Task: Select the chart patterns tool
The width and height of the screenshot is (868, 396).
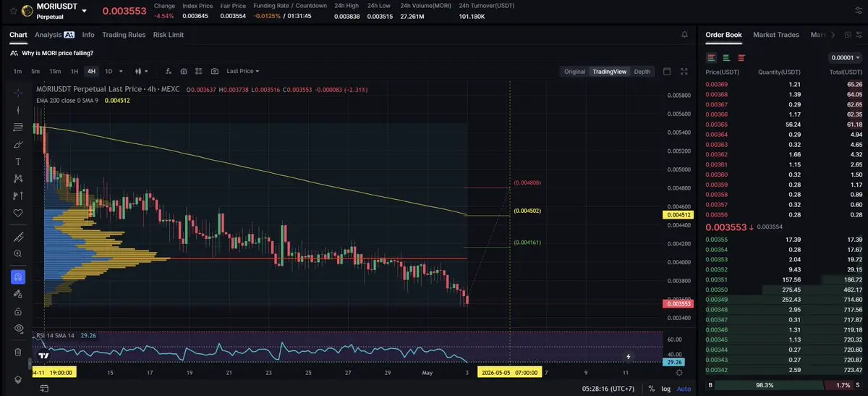Action: click(x=18, y=179)
